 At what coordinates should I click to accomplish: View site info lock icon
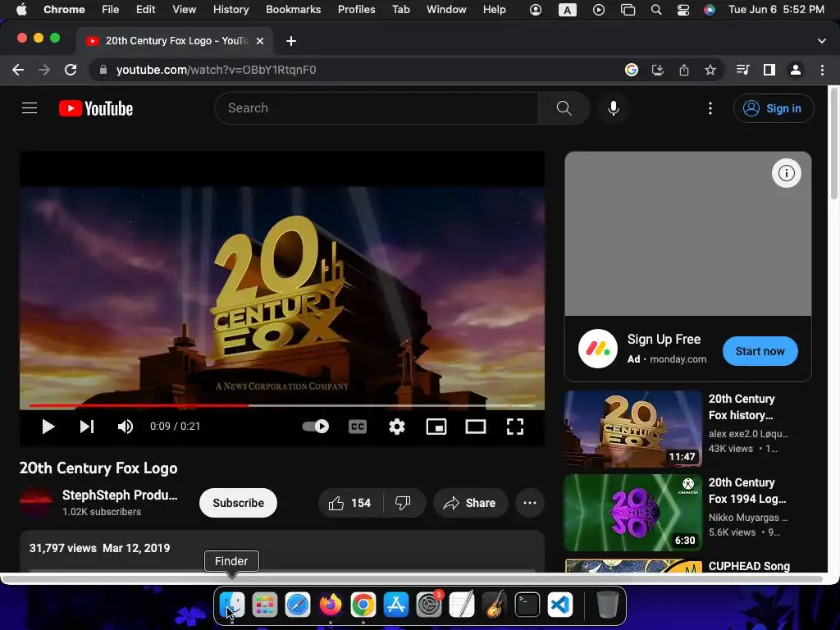tap(103, 70)
